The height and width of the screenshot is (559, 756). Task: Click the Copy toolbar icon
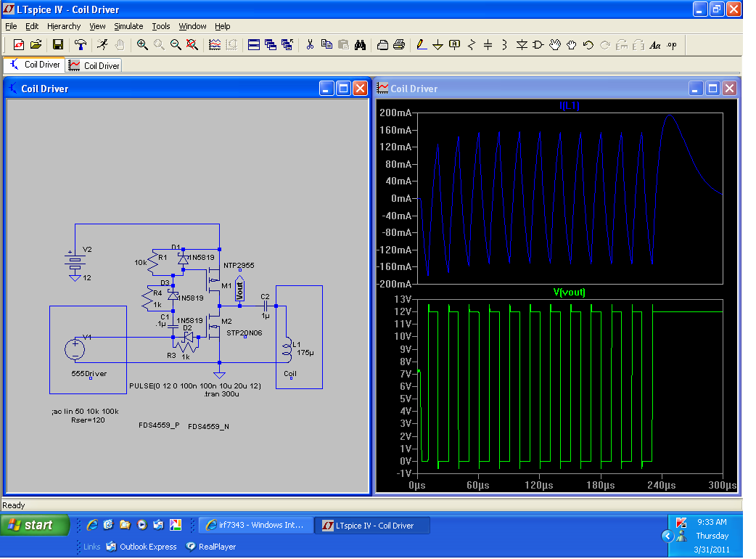pyautogui.click(x=326, y=45)
